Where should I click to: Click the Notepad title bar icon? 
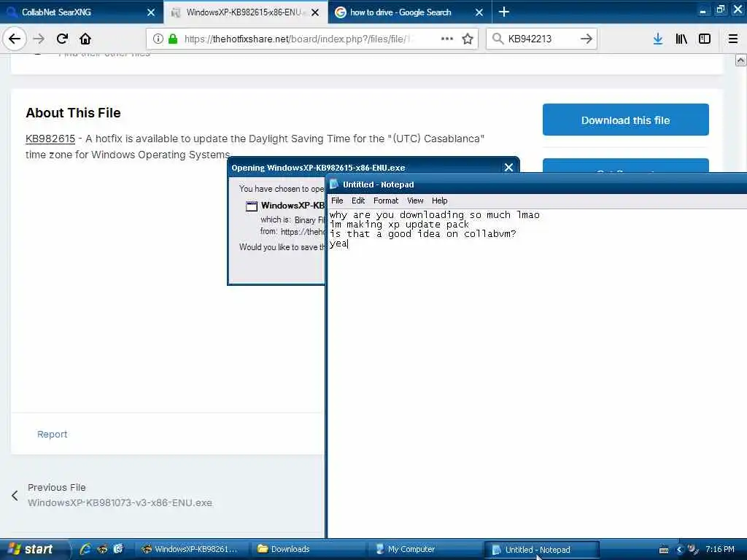click(x=334, y=184)
